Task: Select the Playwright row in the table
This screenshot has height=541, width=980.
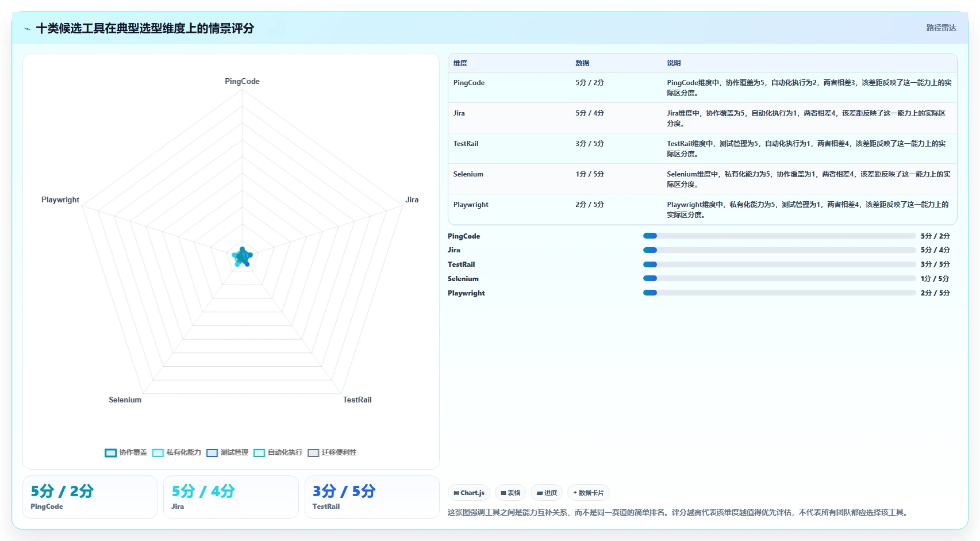Action: (x=702, y=209)
